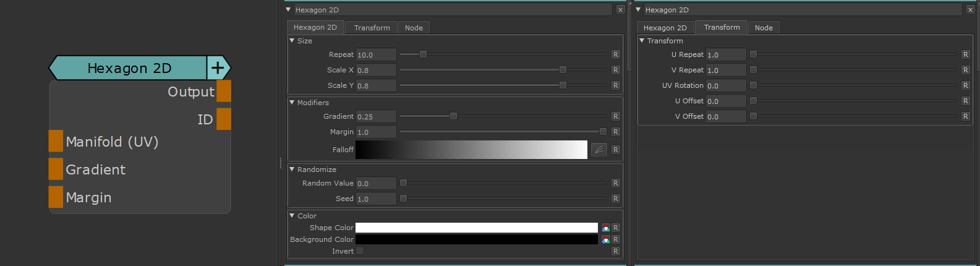Collapse the Size section

pyautogui.click(x=292, y=41)
